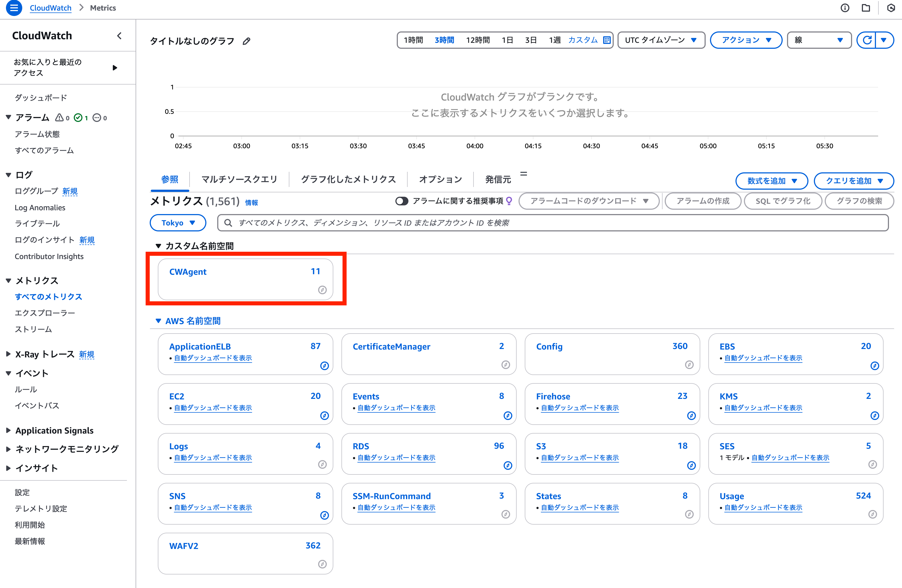Screen dimensions: 902x588
Task: Click the compass icon on ApplicationELB card
Action: 324,366
